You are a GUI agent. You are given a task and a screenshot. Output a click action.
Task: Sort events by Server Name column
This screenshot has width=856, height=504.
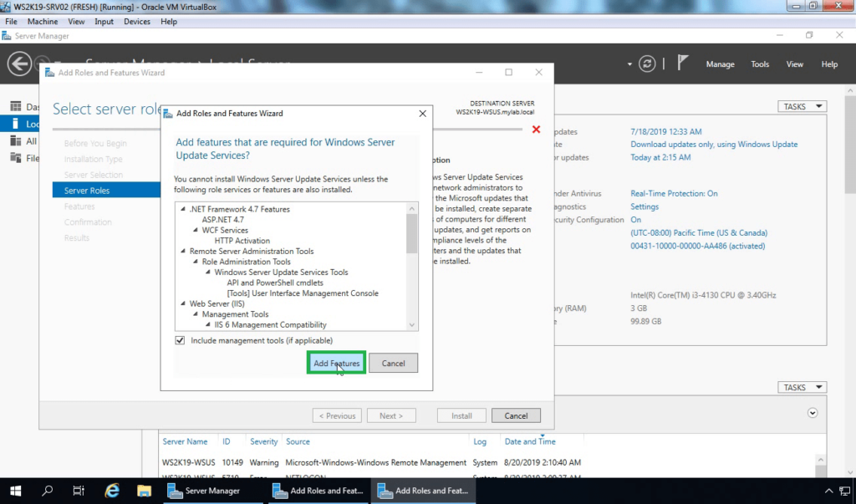coord(185,441)
